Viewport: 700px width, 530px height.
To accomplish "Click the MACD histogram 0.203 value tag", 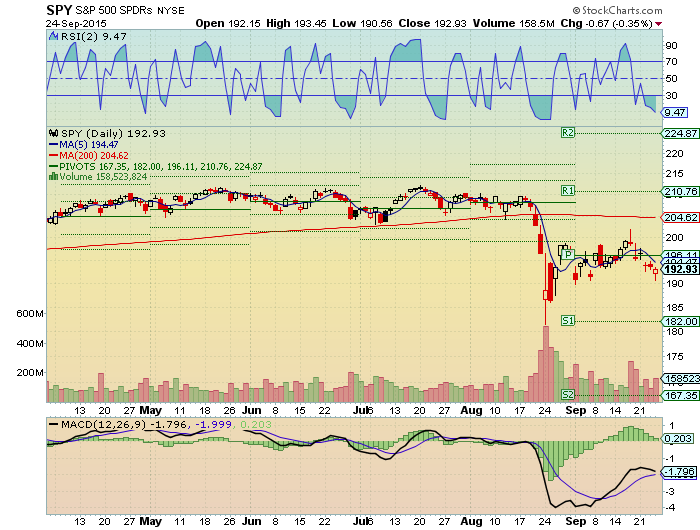I will click(x=678, y=439).
